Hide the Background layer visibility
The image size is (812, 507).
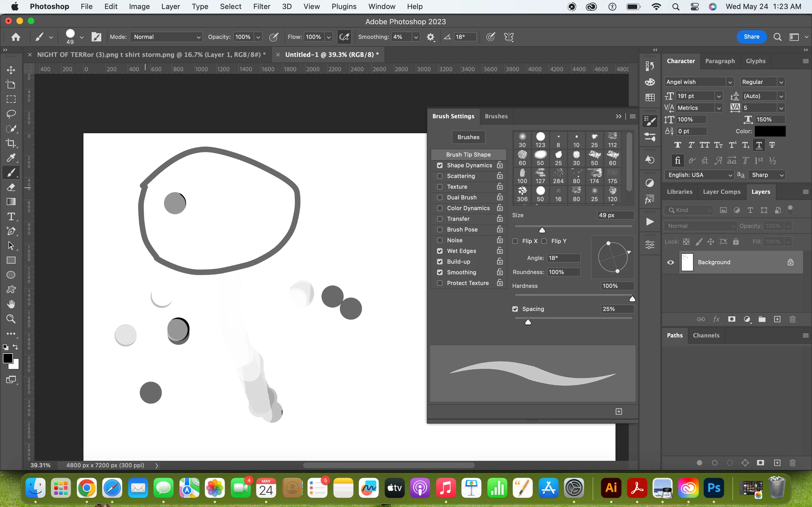670,262
